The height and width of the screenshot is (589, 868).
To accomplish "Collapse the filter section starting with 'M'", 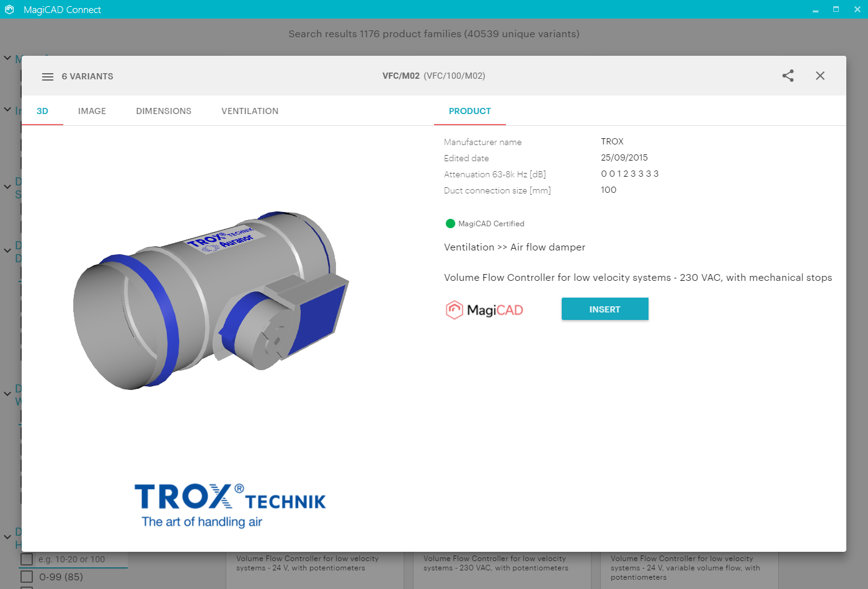I will [x=7, y=58].
